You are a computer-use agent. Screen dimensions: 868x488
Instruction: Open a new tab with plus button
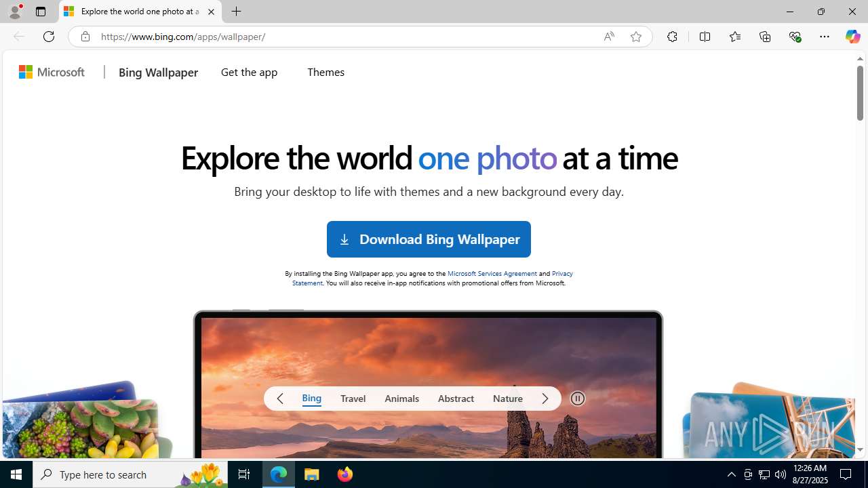tap(236, 12)
